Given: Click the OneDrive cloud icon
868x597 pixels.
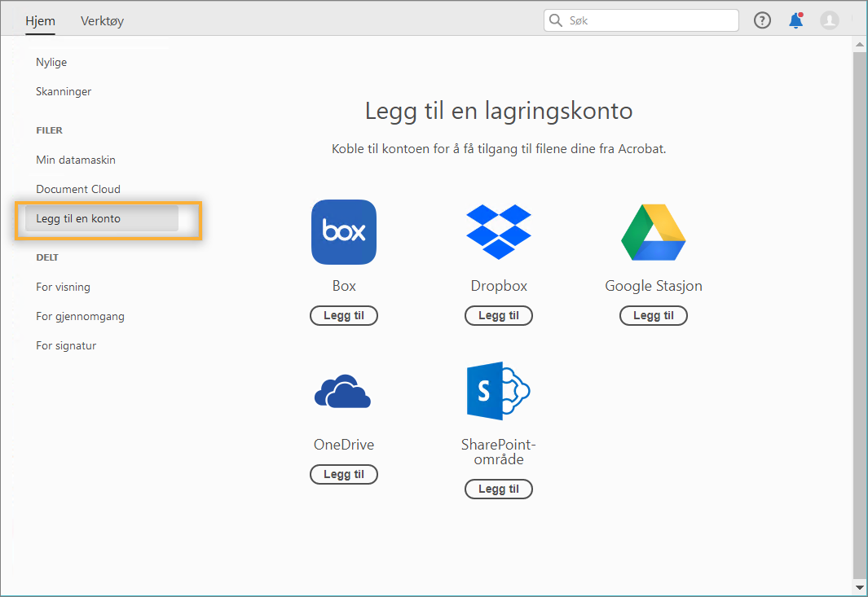Looking at the screenshot, I should pyautogui.click(x=343, y=392).
